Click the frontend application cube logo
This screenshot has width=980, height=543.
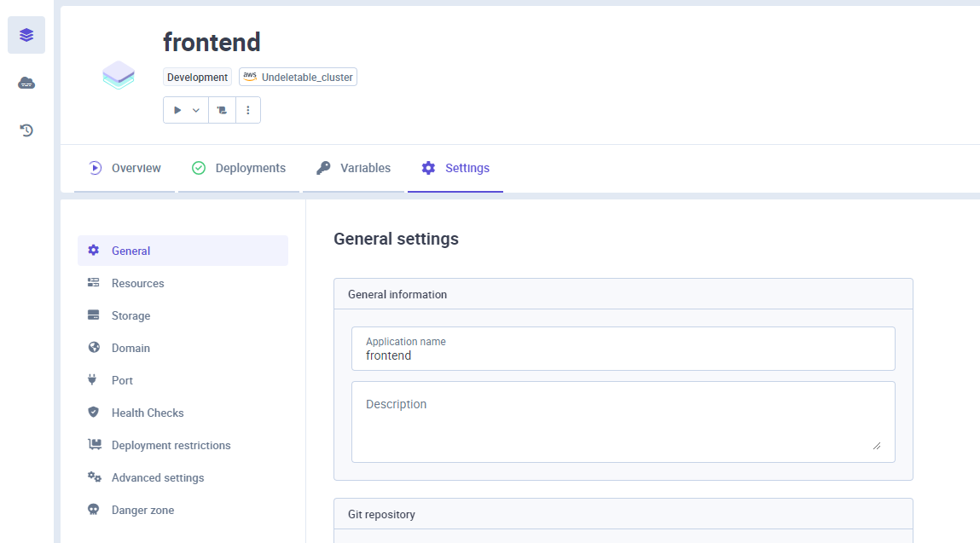click(x=119, y=76)
